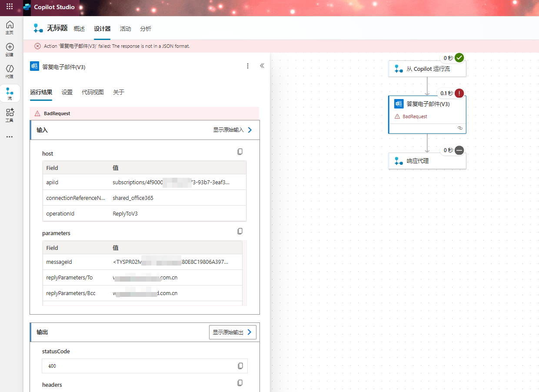
Task: Open 代理 agents in sidebar
Action: [x=10, y=71]
